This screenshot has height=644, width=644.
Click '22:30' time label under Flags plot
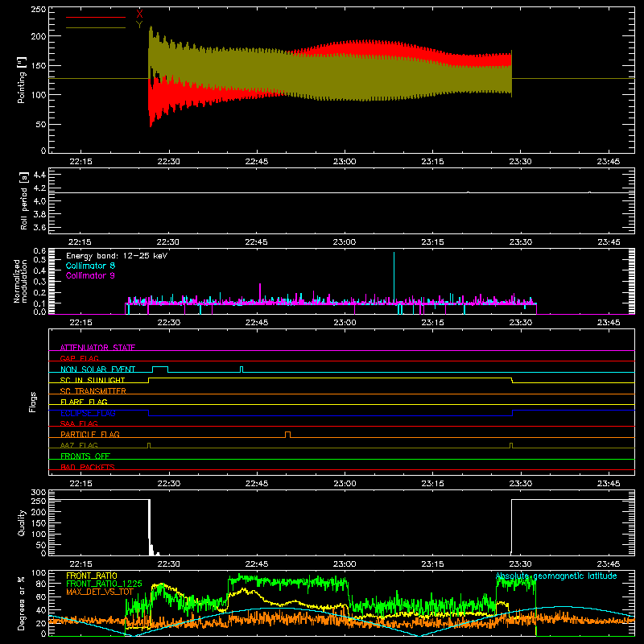(168, 484)
